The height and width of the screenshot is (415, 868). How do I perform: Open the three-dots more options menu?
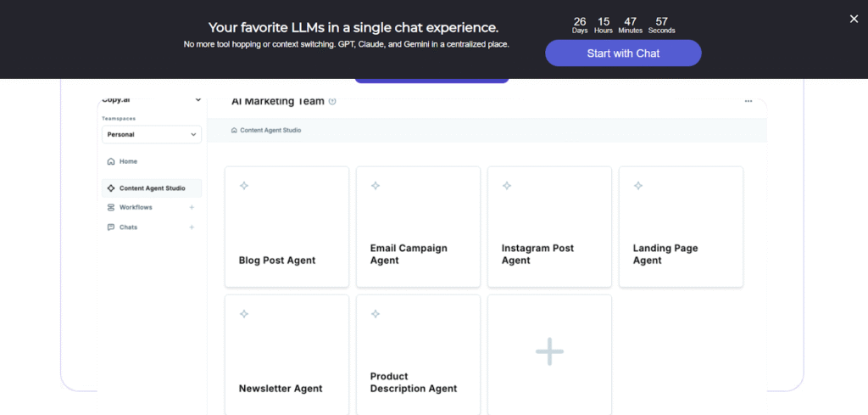pyautogui.click(x=748, y=101)
